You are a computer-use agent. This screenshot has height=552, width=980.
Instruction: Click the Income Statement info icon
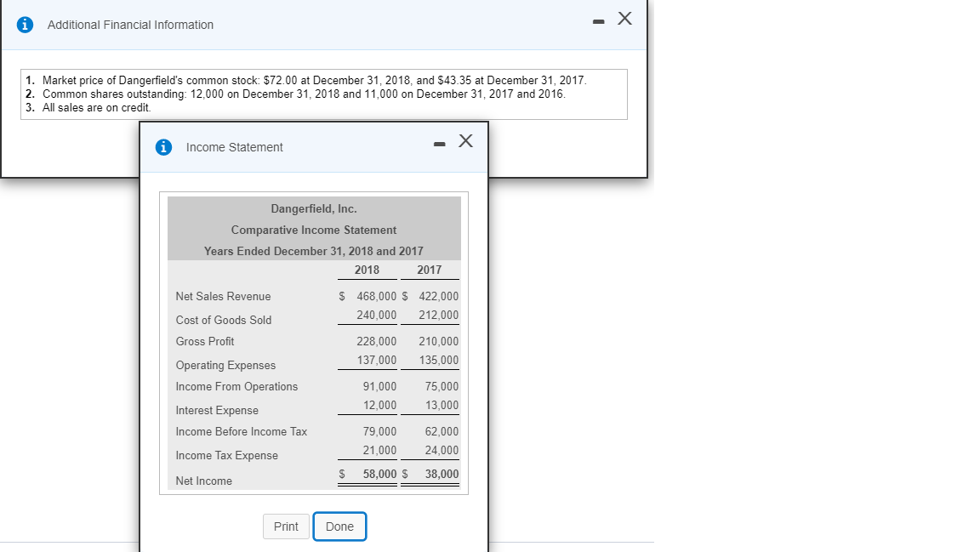coord(163,147)
